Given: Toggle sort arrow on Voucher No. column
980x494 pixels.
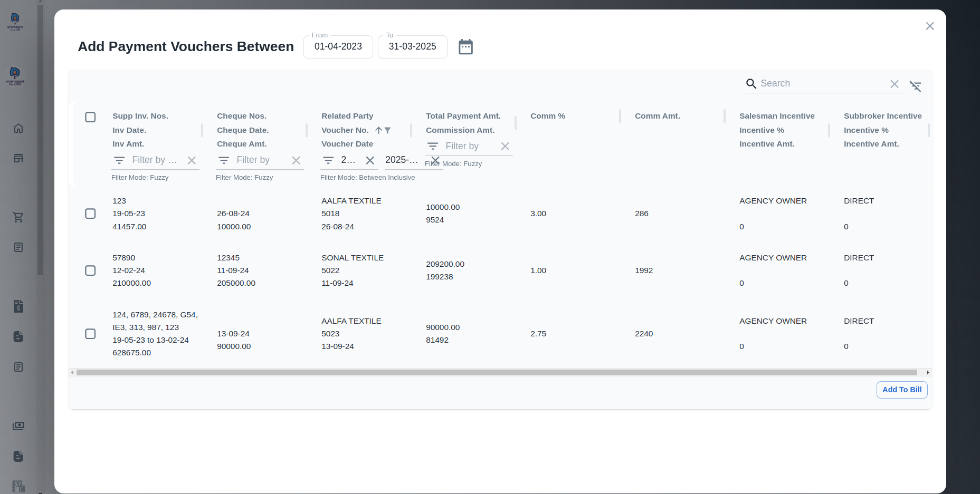Looking at the screenshot, I should tap(378, 130).
